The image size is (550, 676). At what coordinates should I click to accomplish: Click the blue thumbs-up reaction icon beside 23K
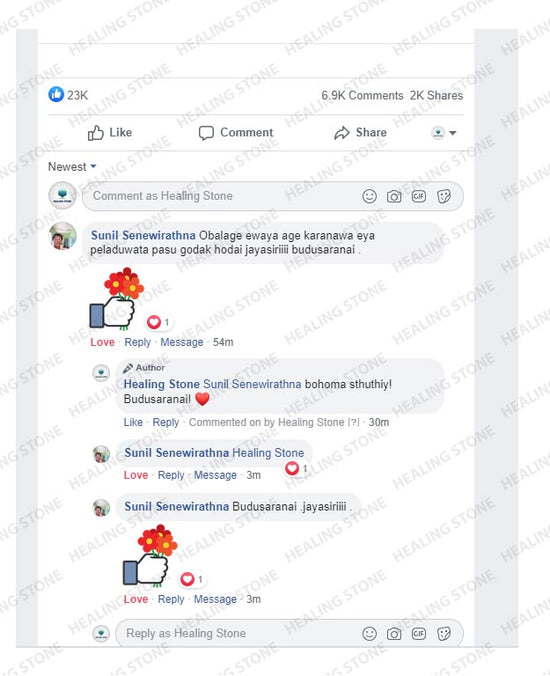[56, 94]
